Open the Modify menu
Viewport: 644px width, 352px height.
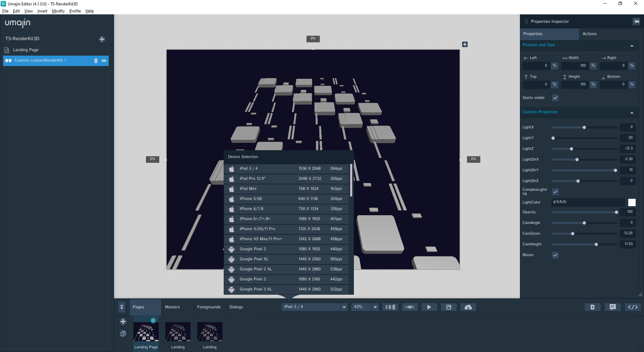pos(58,11)
